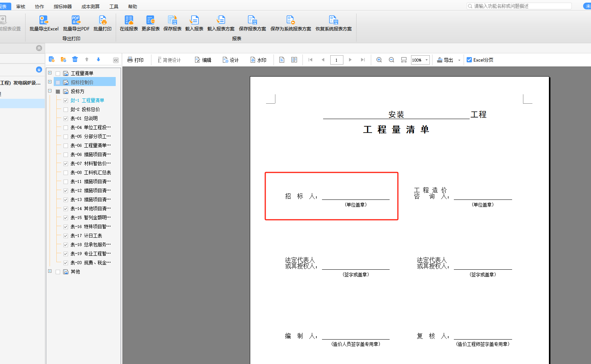Click the 水印 button
591x364 pixels.
tap(258, 60)
